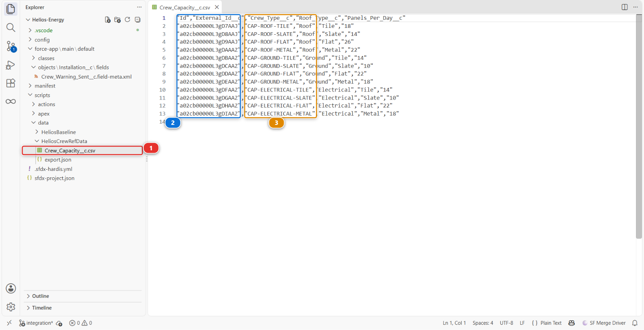This screenshot has height=330, width=644.
Task: Show errors and warnings problems panel
Action: [x=80, y=323]
